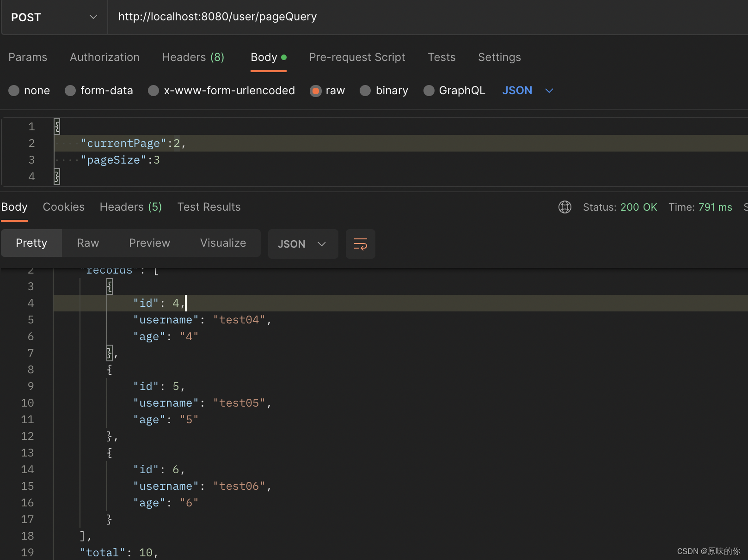Open the blue JSON body format dropdown
748x560 pixels.
coord(527,91)
